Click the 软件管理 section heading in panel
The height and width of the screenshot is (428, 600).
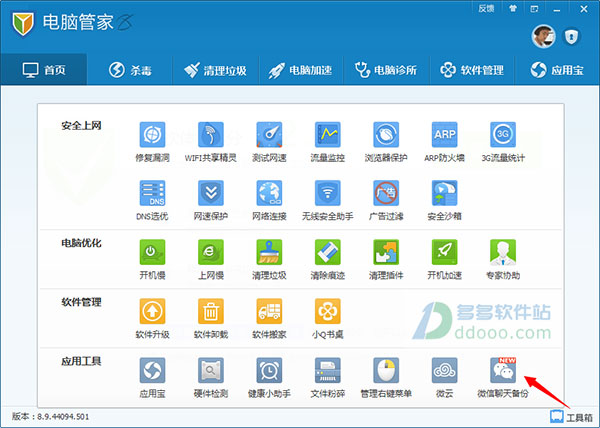point(81,302)
